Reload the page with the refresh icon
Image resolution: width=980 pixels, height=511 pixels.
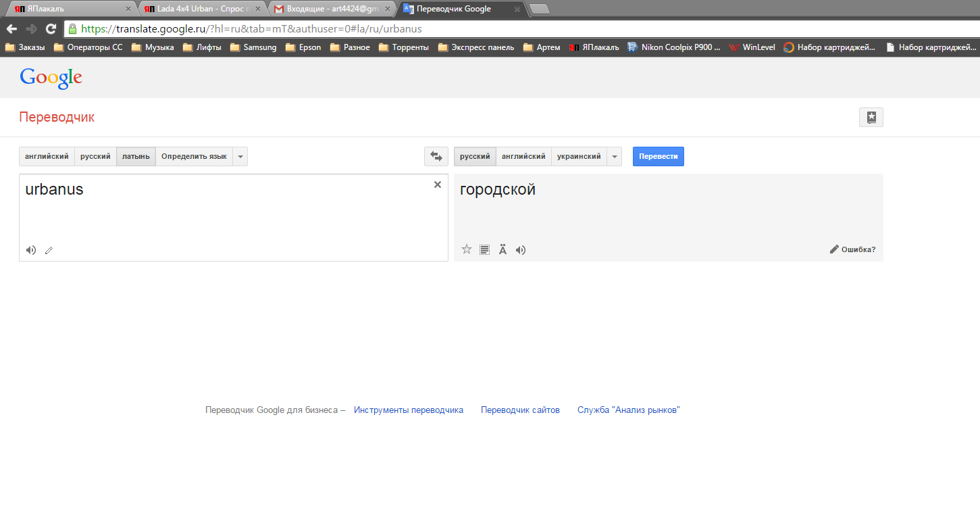[x=51, y=29]
